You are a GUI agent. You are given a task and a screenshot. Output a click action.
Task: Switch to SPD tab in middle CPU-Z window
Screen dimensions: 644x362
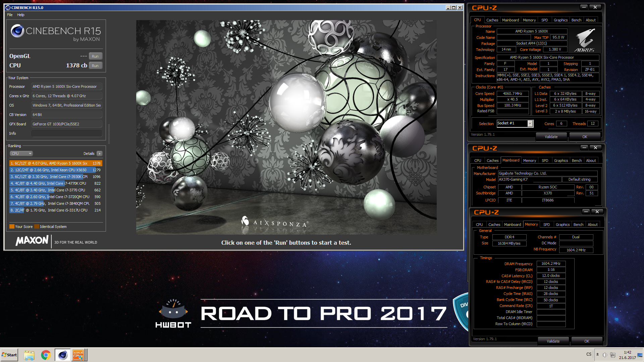coord(545,161)
